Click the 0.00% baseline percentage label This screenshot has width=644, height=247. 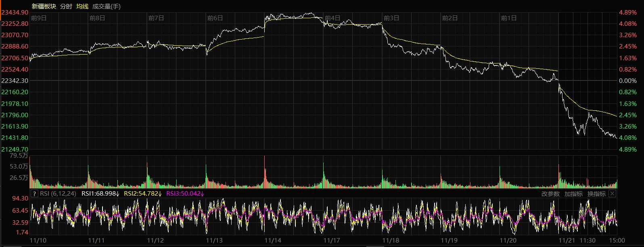627,81
